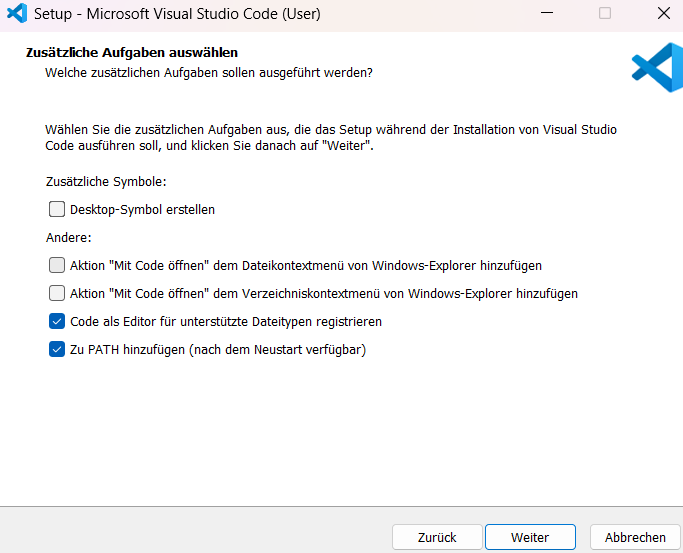
Task: Uncheck Code als Editor für unterstützte Dateitypen
Action: coord(57,321)
